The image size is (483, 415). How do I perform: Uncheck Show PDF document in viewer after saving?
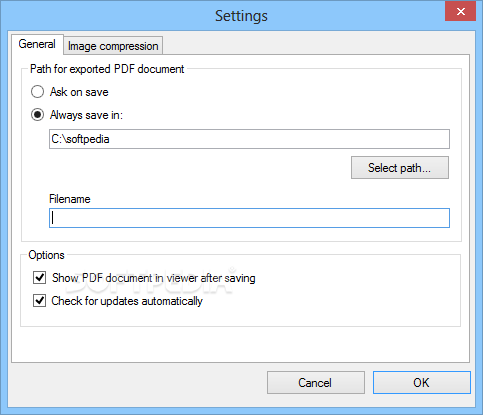[39, 278]
